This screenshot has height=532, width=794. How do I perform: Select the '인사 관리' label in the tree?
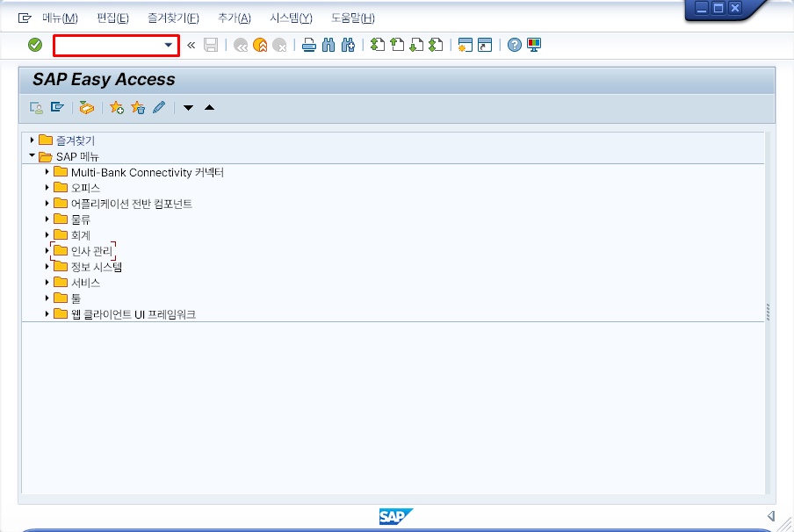click(x=91, y=251)
